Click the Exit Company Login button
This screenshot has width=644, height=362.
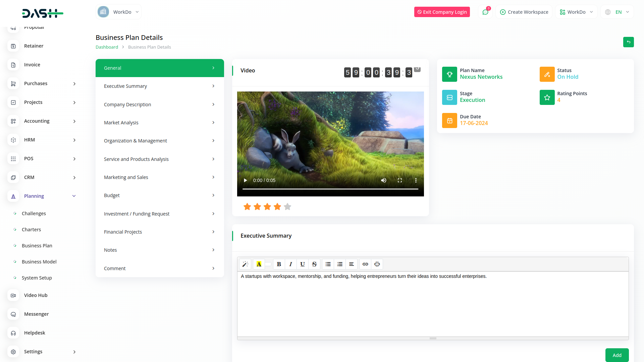442,12
